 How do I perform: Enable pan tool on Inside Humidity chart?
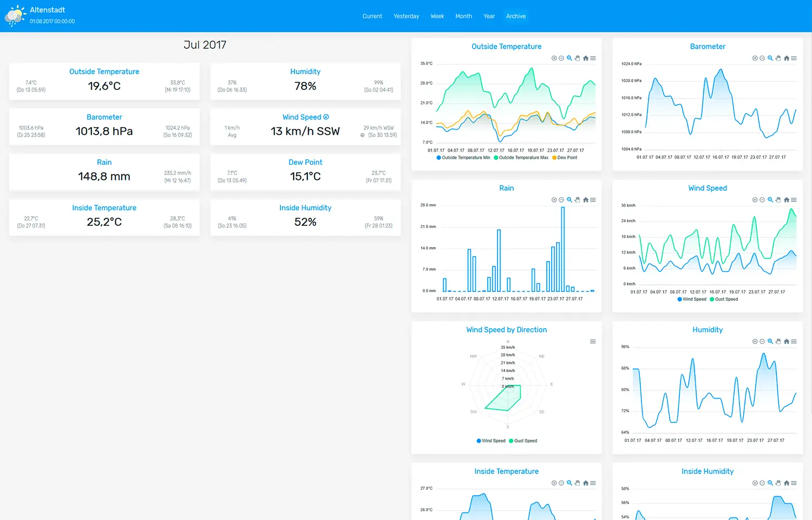778,483
